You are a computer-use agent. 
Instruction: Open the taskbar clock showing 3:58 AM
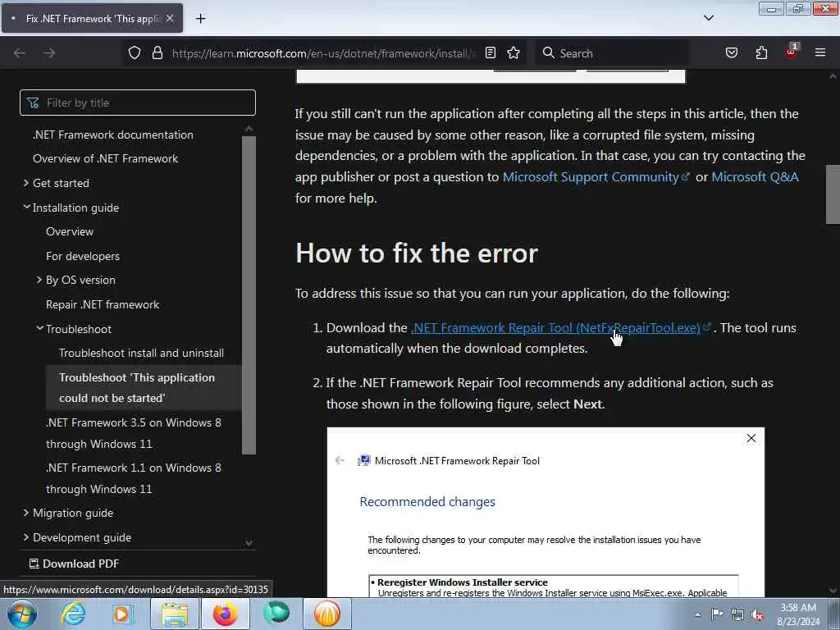pos(798,614)
